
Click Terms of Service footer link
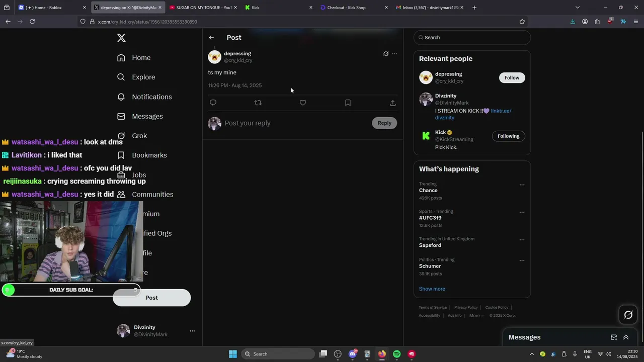[x=433, y=308]
